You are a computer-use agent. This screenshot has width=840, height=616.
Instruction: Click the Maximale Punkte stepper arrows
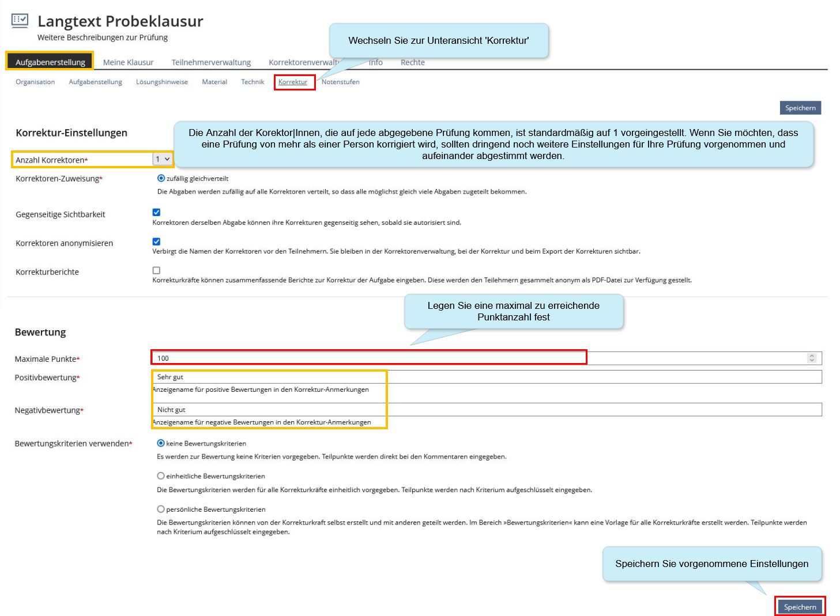click(812, 358)
